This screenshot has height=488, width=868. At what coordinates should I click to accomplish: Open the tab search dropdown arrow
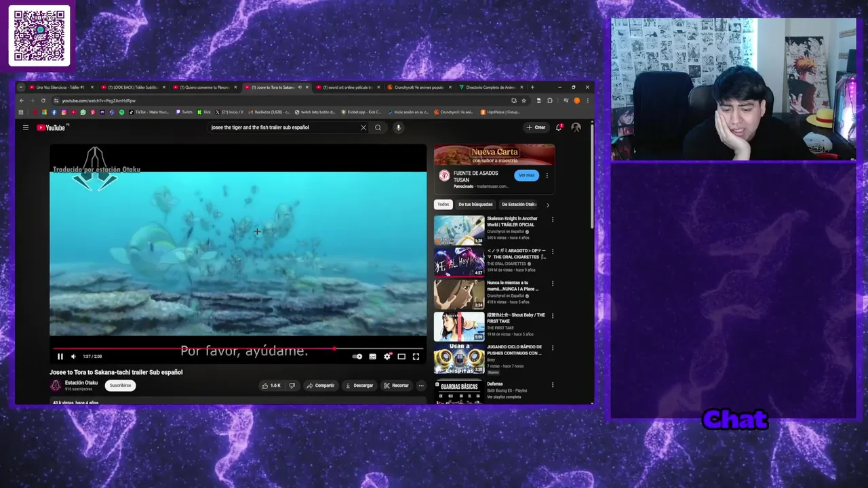pyautogui.click(x=20, y=87)
